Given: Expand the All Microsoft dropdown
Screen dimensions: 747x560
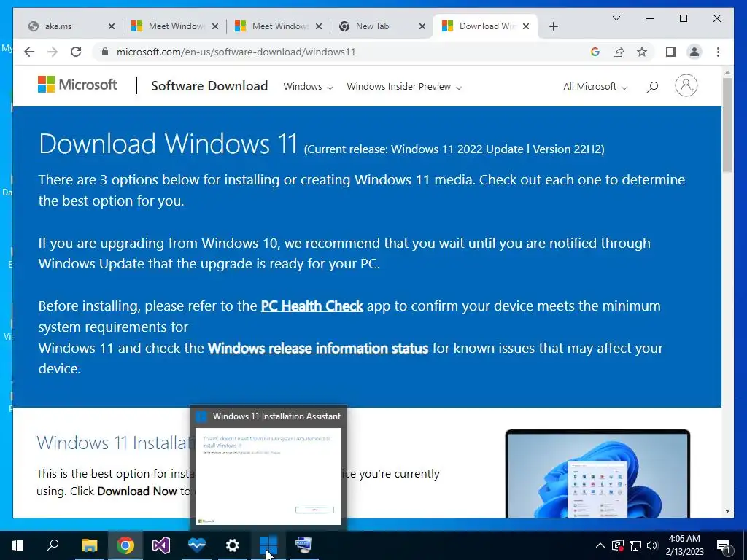Looking at the screenshot, I should [x=595, y=87].
